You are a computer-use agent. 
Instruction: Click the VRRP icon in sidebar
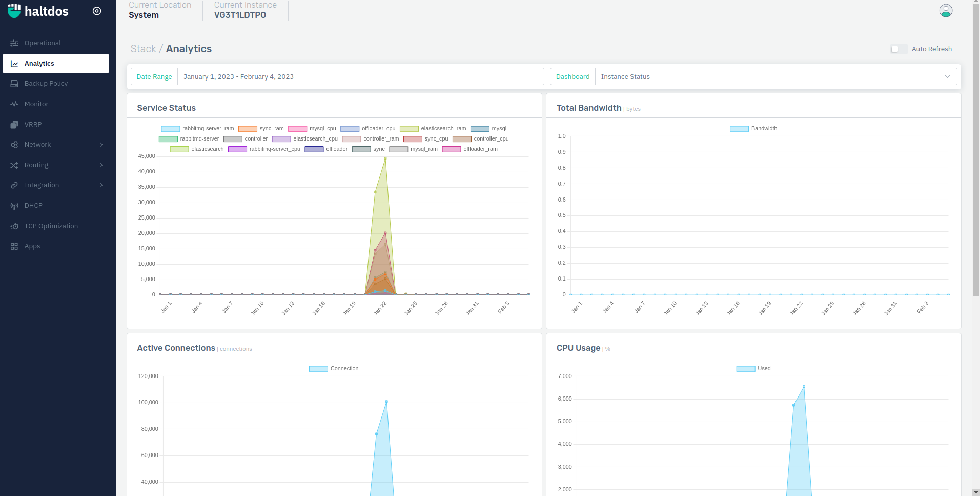pyautogui.click(x=14, y=125)
